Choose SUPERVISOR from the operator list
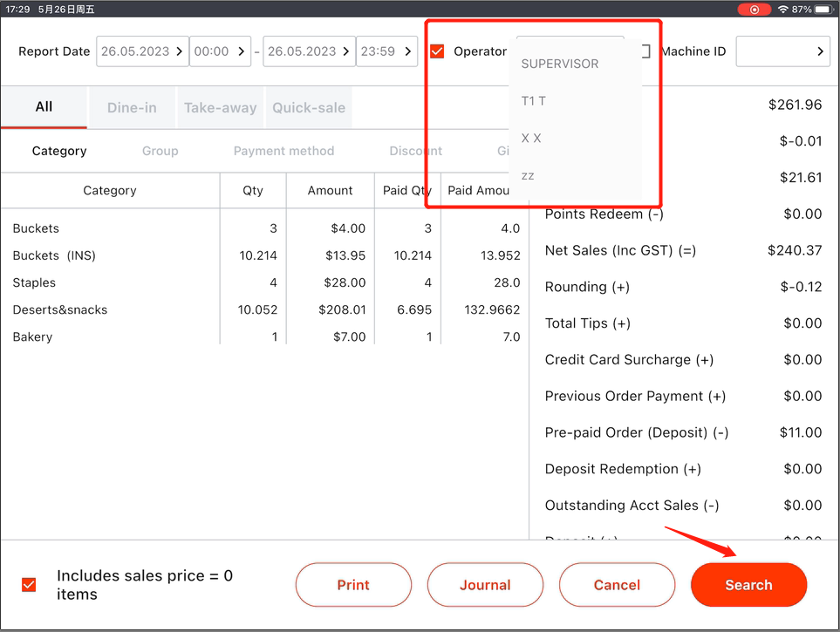840x632 pixels. point(560,64)
